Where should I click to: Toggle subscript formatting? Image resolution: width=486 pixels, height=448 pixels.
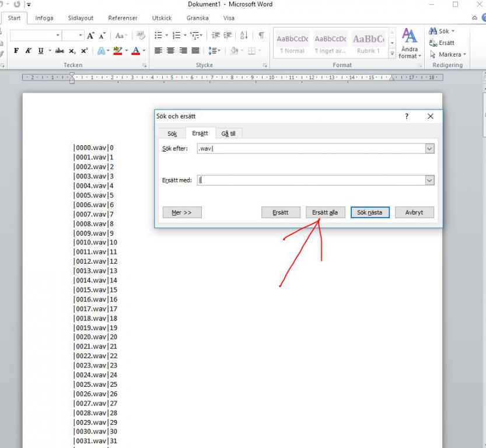[72, 51]
